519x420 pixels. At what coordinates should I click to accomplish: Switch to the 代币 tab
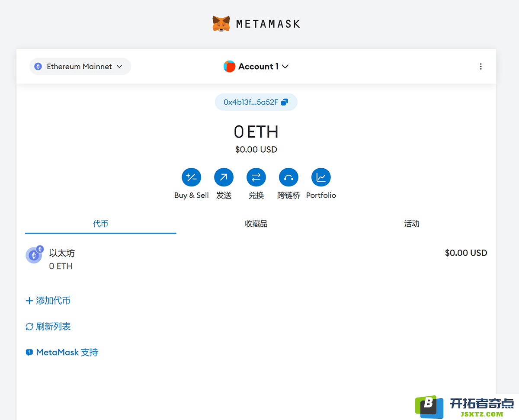tap(101, 224)
